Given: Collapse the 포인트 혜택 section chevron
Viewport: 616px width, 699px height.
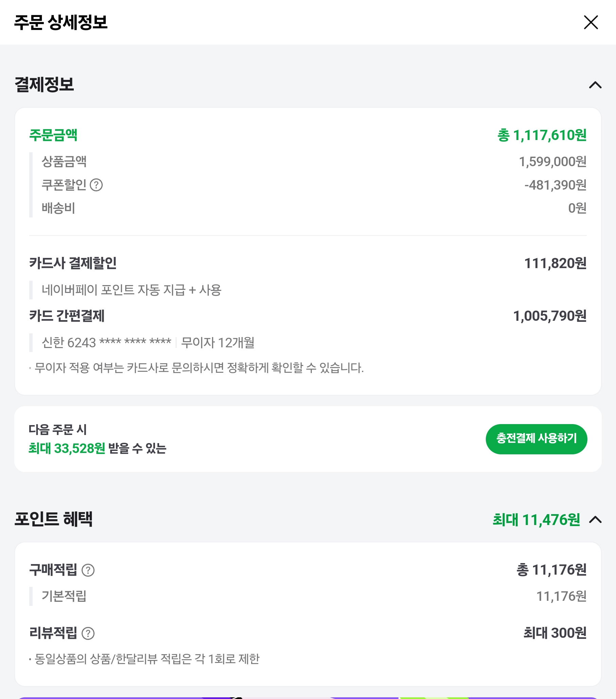Looking at the screenshot, I should click(x=595, y=520).
